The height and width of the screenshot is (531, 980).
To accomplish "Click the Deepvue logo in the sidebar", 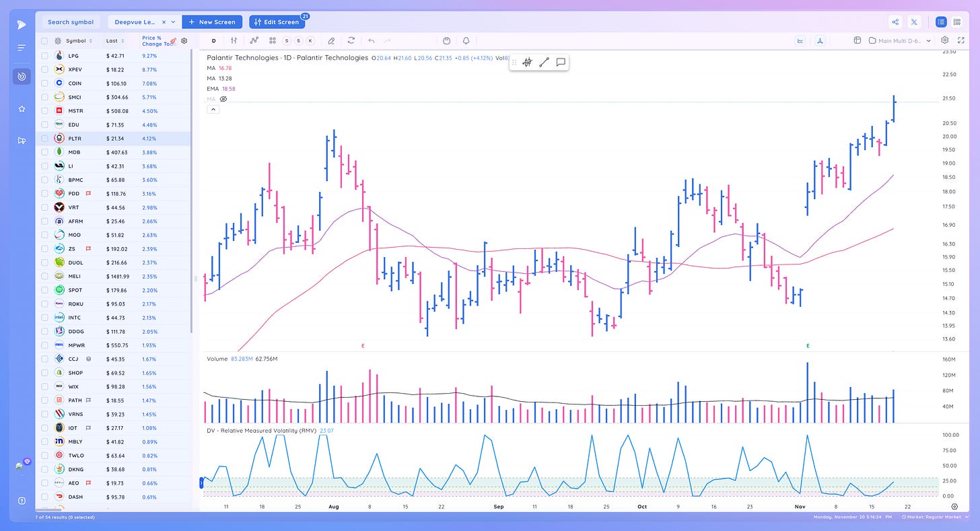I will (22, 24).
